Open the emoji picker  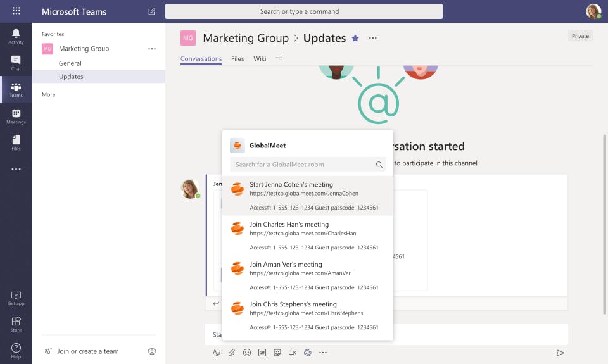pyautogui.click(x=246, y=353)
